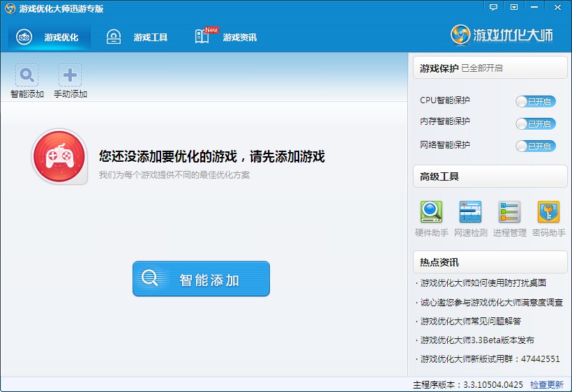
Task: Click the 智能添加 magnifier icon in toolbar
Action: point(27,75)
